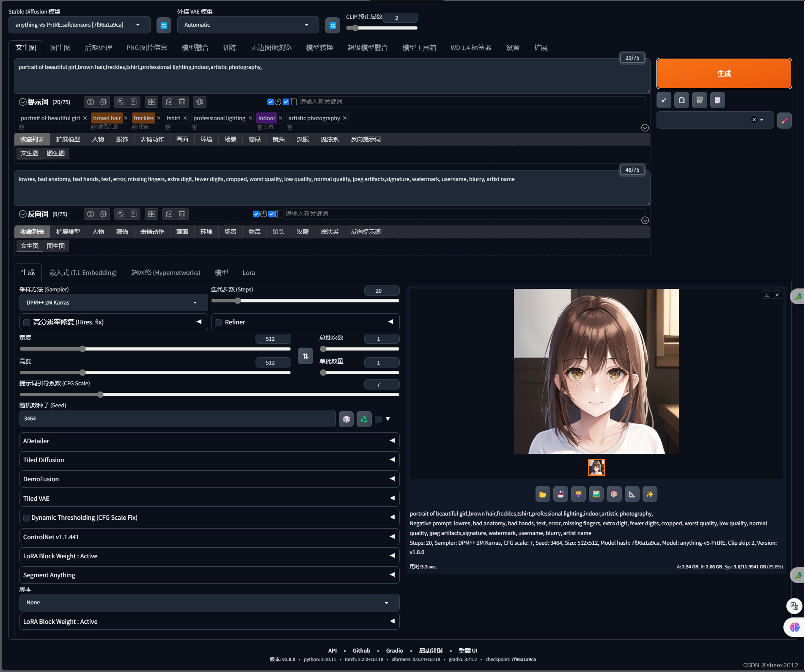This screenshot has height=672, width=805.
Task: Save the image with the floppy disk icon
Action: tap(560, 494)
